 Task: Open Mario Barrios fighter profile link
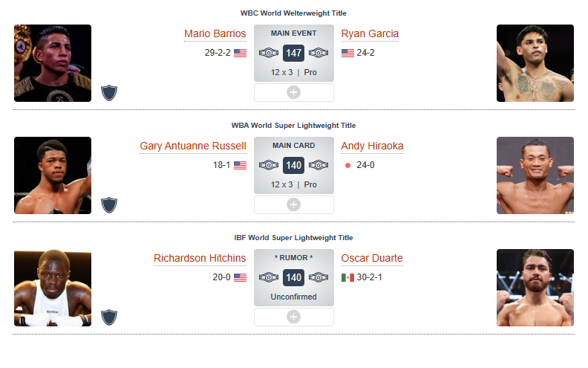pyautogui.click(x=215, y=34)
